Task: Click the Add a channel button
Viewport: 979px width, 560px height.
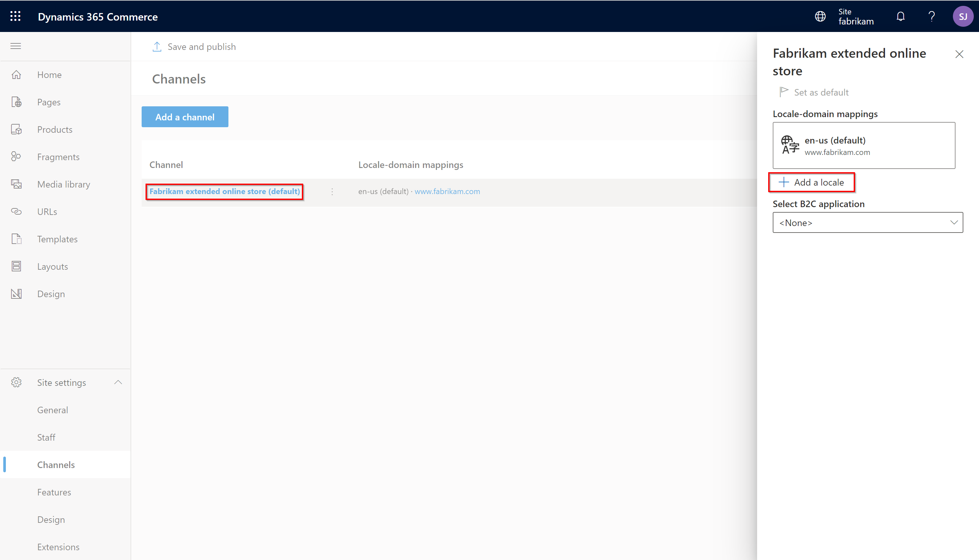Action: (185, 117)
